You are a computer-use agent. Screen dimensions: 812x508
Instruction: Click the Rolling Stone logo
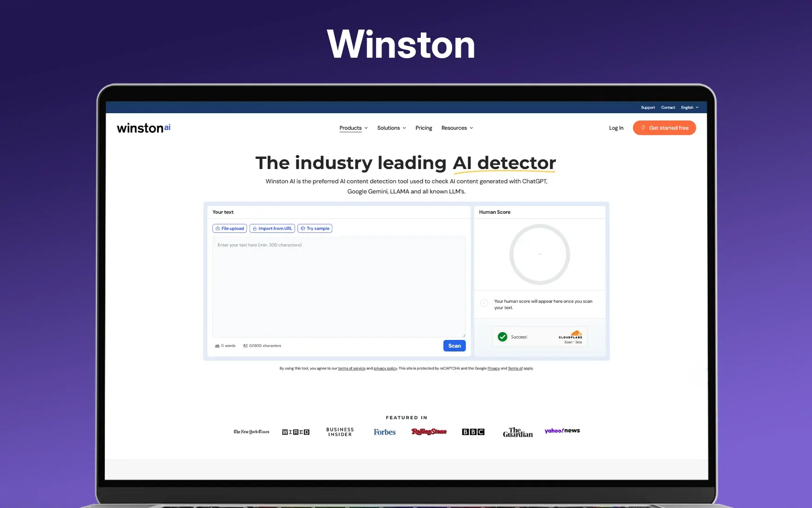click(429, 432)
